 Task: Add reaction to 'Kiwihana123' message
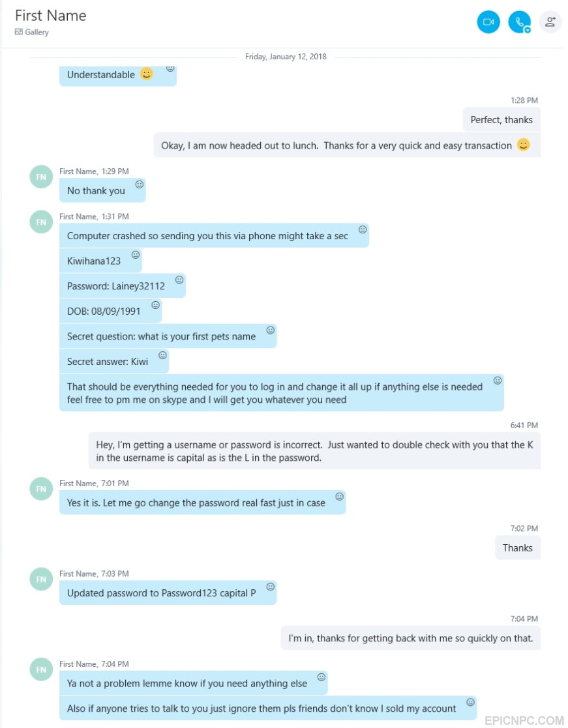coord(136,254)
